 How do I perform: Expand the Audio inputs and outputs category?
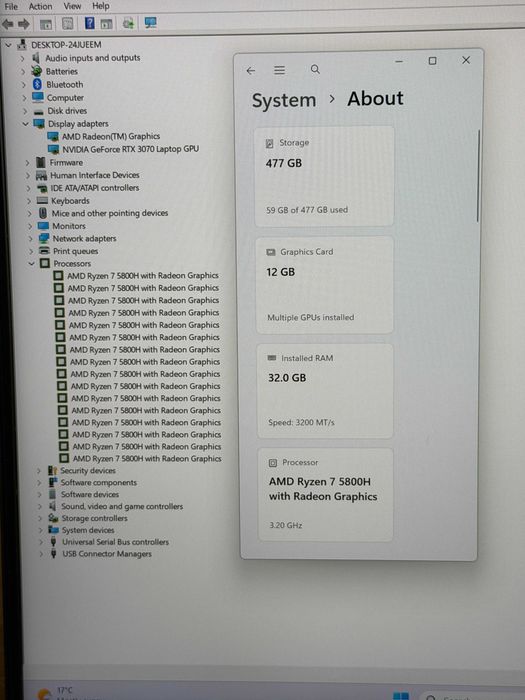[x=22, y=58]
